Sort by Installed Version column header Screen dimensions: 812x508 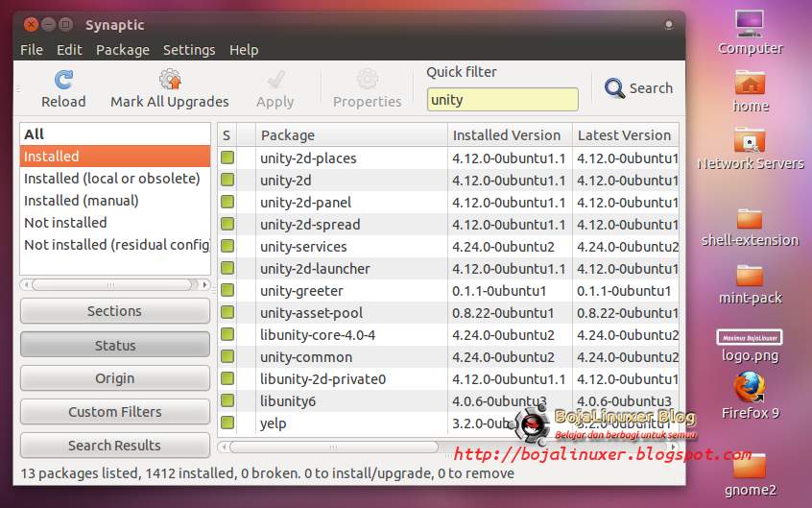tap(510, 135)
